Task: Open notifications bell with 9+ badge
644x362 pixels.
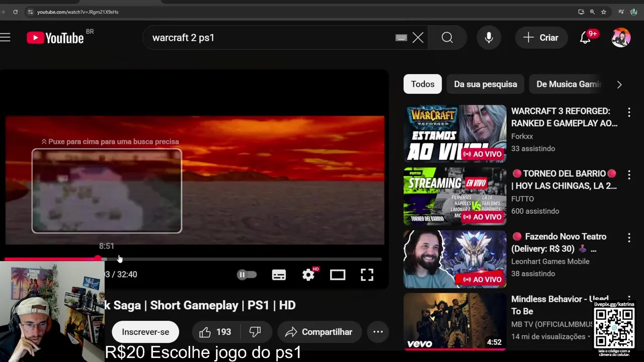Action: click(x=585, y=38)
